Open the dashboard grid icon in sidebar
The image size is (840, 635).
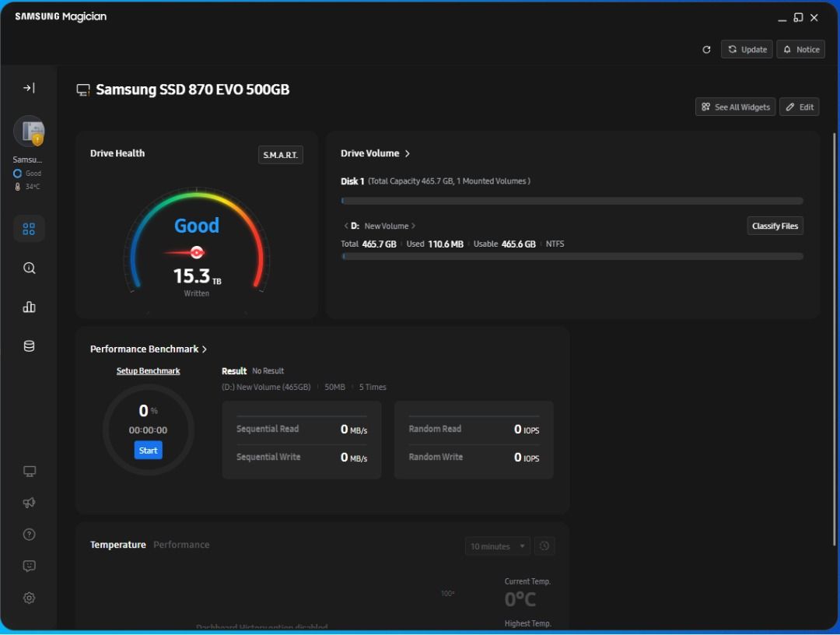click(x=29, y=229)
